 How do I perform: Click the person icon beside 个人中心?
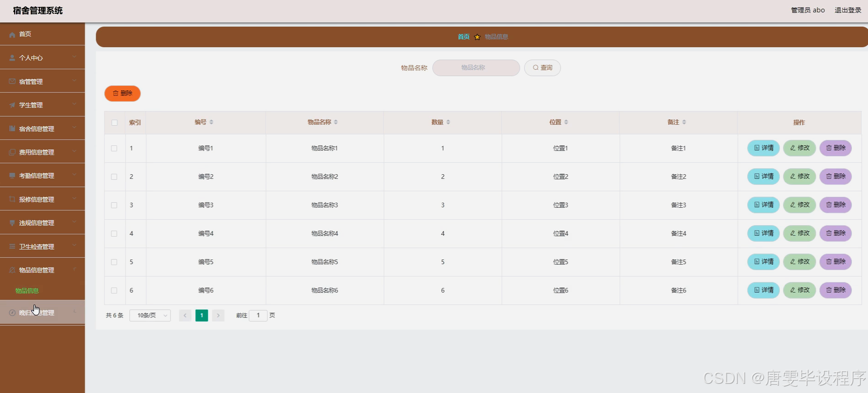pos(12,58)
